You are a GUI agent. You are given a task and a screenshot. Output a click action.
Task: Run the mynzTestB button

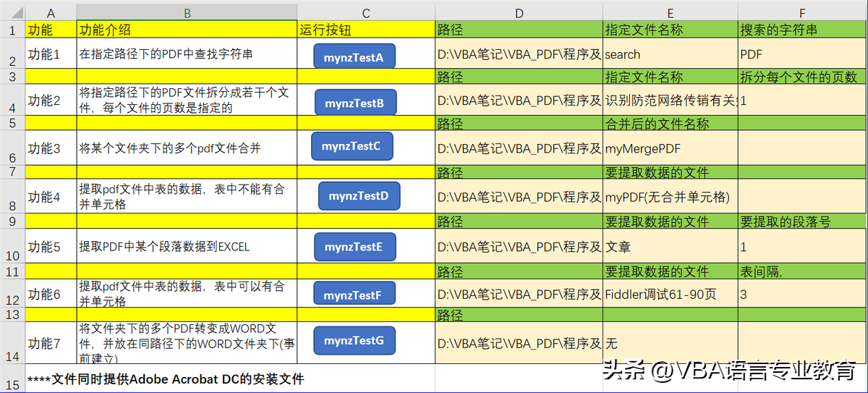pyautogui.click(x=355, y=102)
